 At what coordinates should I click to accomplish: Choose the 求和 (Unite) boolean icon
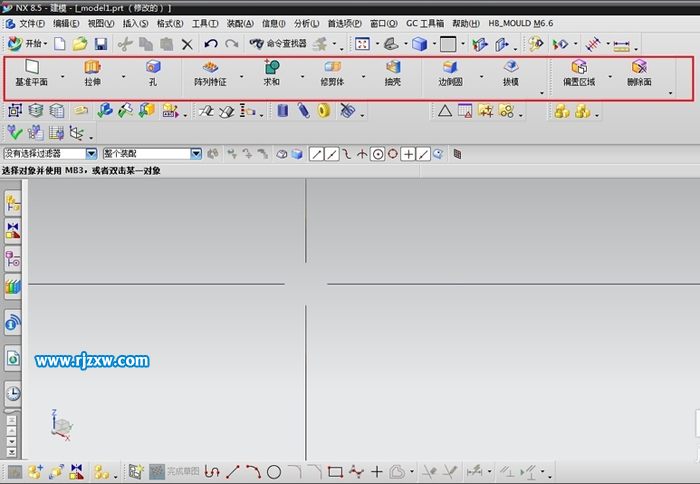coord(271,68)
